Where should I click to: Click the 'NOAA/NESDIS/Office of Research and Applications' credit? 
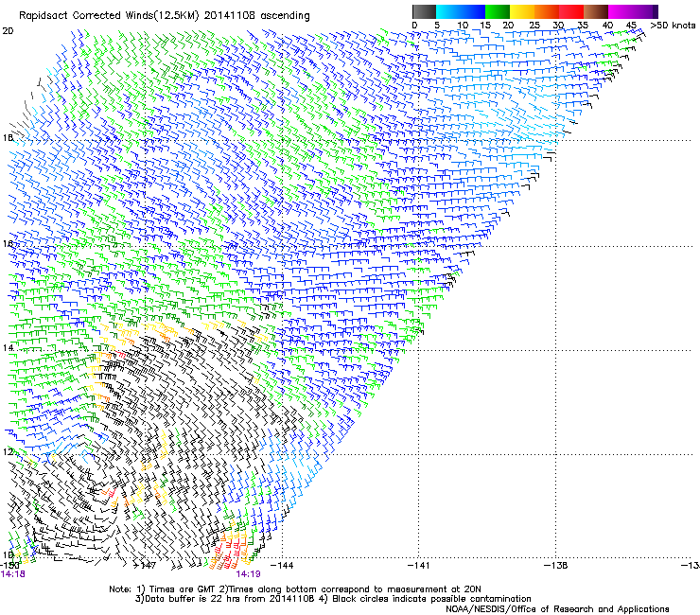pyautogui.click(x=557, y=609)
